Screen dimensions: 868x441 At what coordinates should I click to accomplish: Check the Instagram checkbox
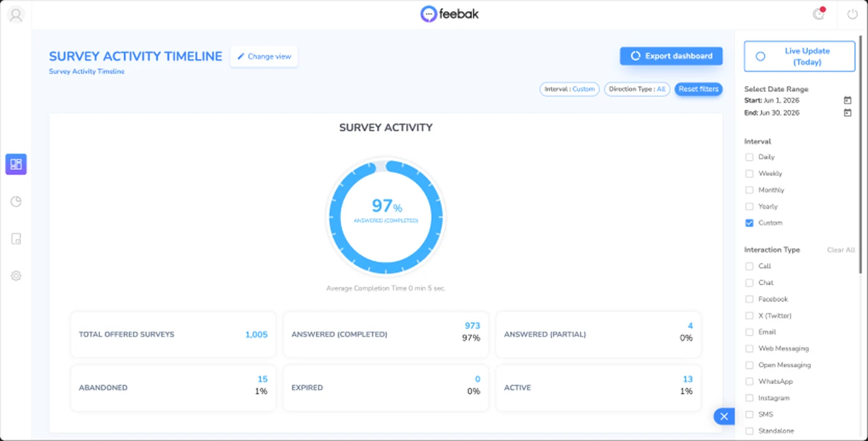pyautogui.click(x=750, y=398)
